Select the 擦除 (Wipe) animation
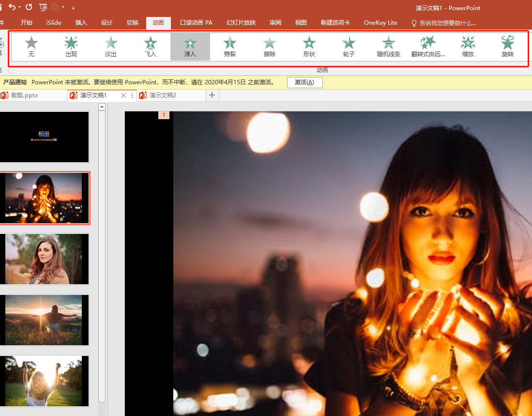532x416 pixels. (x=270, y=46)
